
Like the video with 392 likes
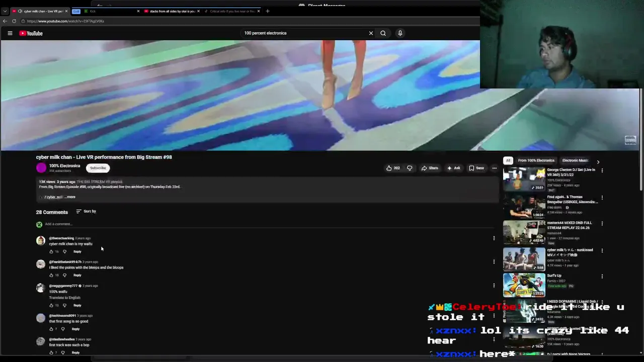click(x=393, y=168)
